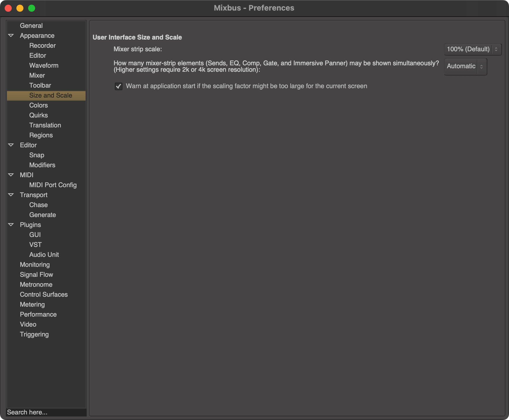Open the Recorder appearance settings
Image resolution: width=509 pixels, height=420 pixels.
coord(42,45)
